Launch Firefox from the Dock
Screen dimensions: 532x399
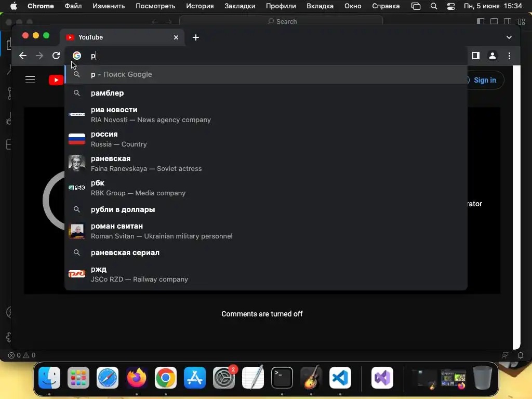click(137, 378)
